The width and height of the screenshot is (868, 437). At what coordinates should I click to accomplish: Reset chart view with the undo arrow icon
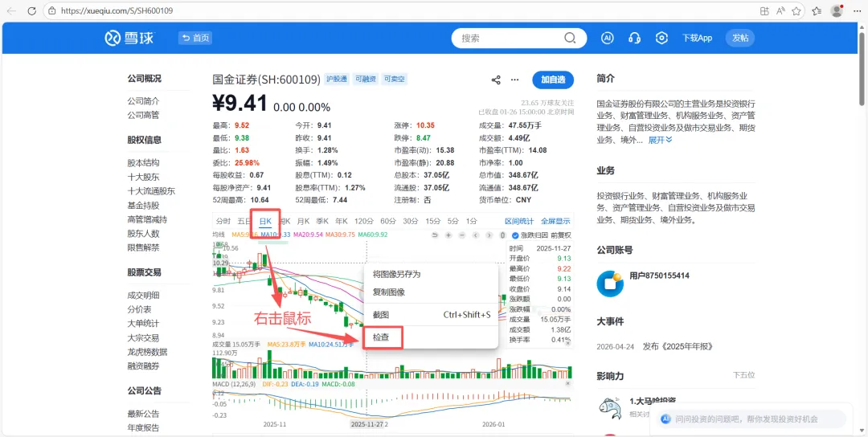pos(435,235)
